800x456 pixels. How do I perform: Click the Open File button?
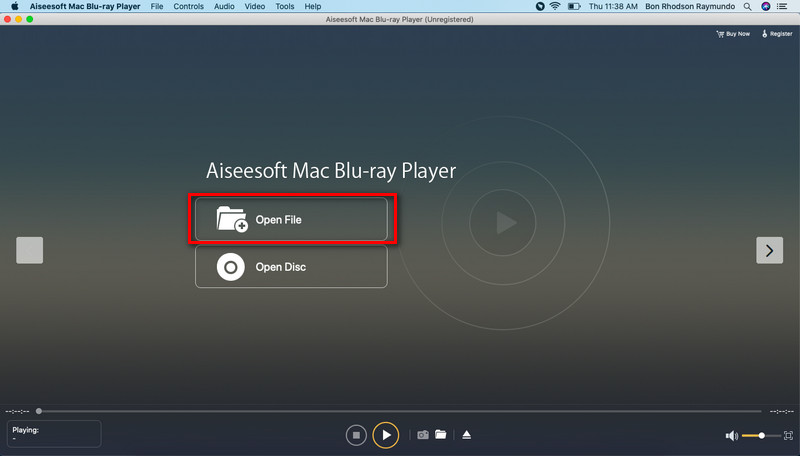(290, 220)
